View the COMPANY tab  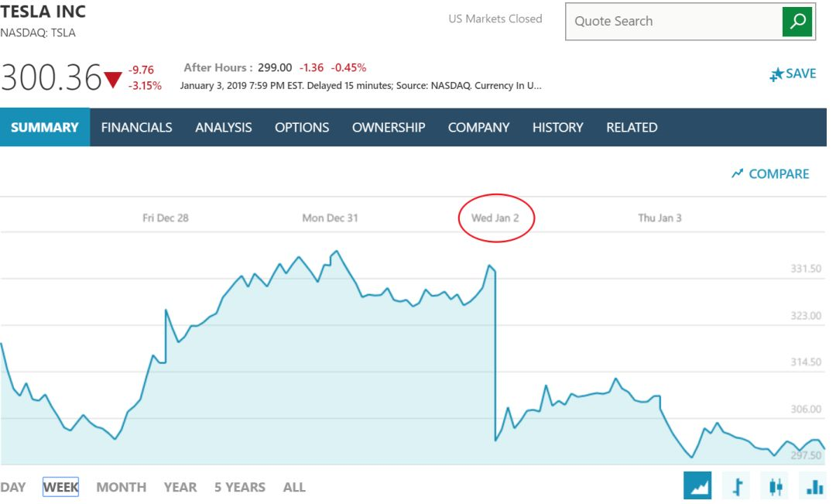pyautogui.click(x=479, y=128)
